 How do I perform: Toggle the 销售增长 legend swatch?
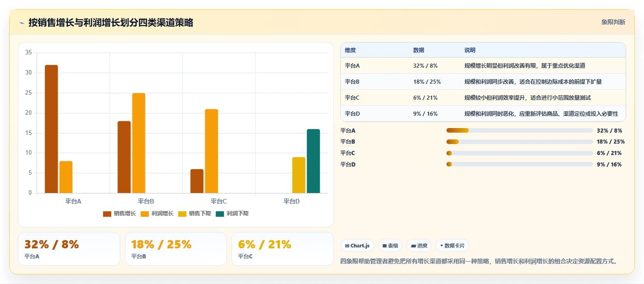click(107, 214)
